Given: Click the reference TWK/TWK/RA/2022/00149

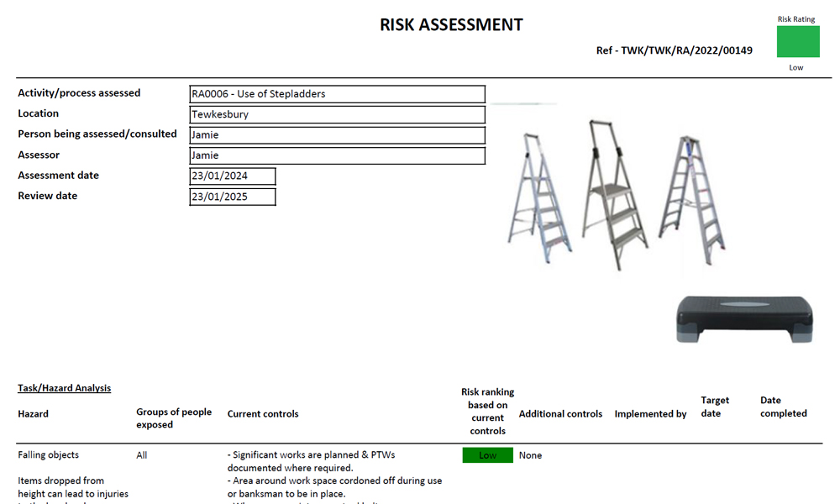Looking at the screenshot, I should 674,50.
